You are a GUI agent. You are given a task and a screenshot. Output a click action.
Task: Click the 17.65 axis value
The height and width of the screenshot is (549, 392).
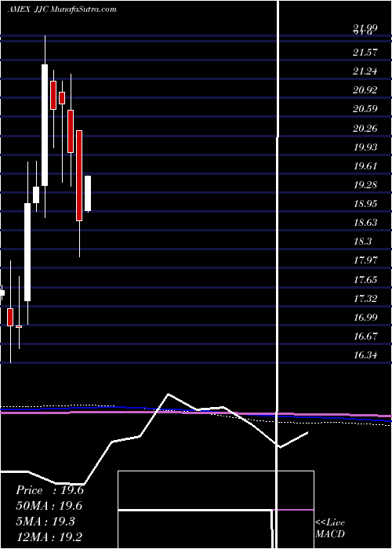[365, 280]
